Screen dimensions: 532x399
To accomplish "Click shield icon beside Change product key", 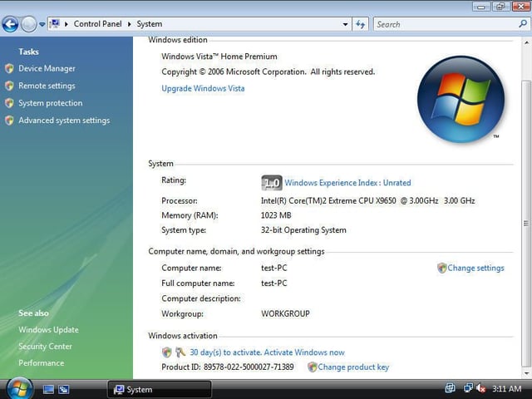I will tap(313, 367).
